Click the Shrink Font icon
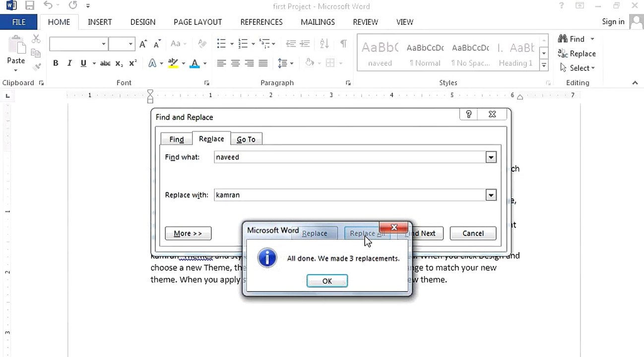 coord(157,44)
